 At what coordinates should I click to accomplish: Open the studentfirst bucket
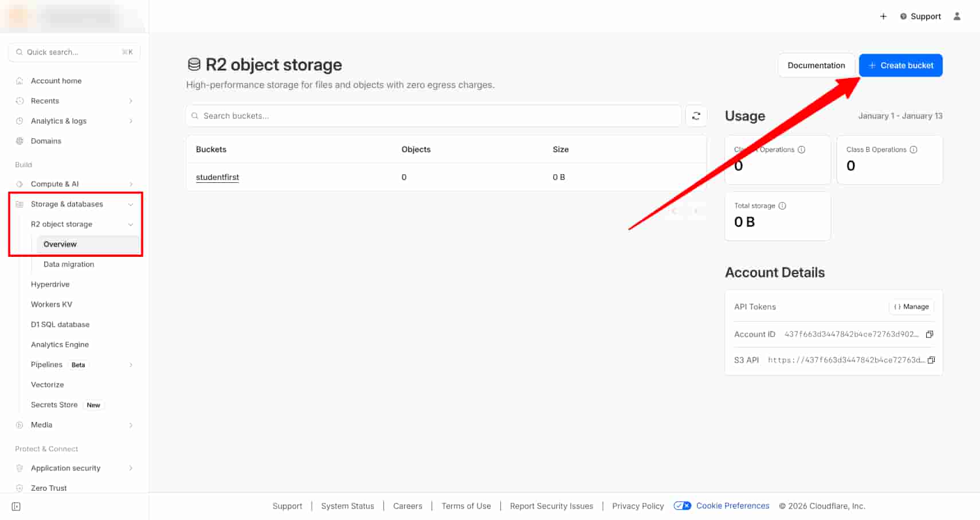[x=217, y=177]
